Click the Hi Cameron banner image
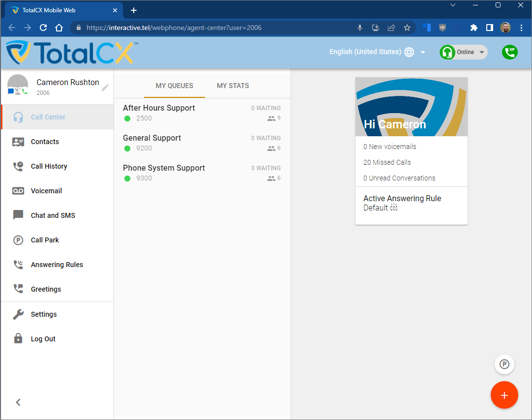Screen dimensions: 532x420 coord(411,107)
